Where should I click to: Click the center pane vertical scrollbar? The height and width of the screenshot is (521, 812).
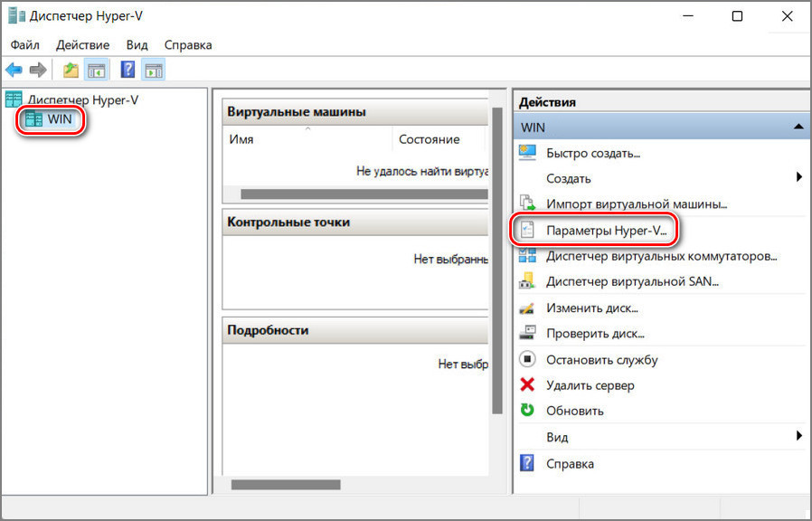[x=497, y=260]
